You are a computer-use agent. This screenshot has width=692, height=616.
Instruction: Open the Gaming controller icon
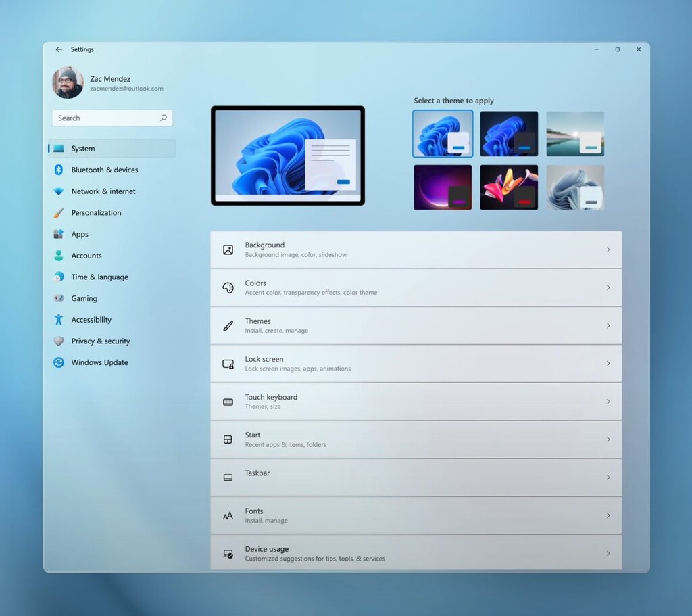60,298
